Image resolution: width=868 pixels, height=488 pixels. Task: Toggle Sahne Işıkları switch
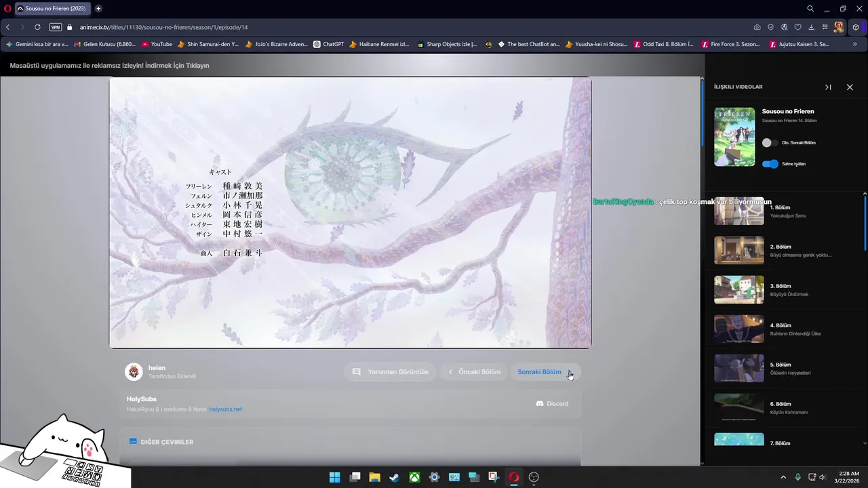tap(770, 164)
